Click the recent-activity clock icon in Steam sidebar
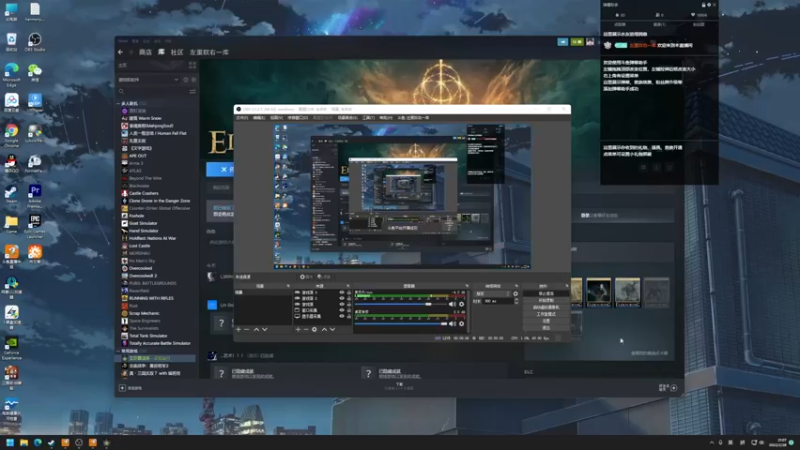This screenshot has width=800, height=450. [186, 80]
